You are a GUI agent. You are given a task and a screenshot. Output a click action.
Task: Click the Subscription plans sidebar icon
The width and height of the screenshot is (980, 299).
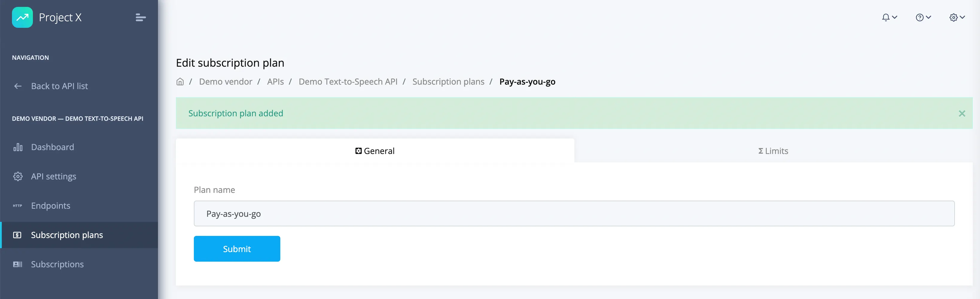(x=17, y=235)
